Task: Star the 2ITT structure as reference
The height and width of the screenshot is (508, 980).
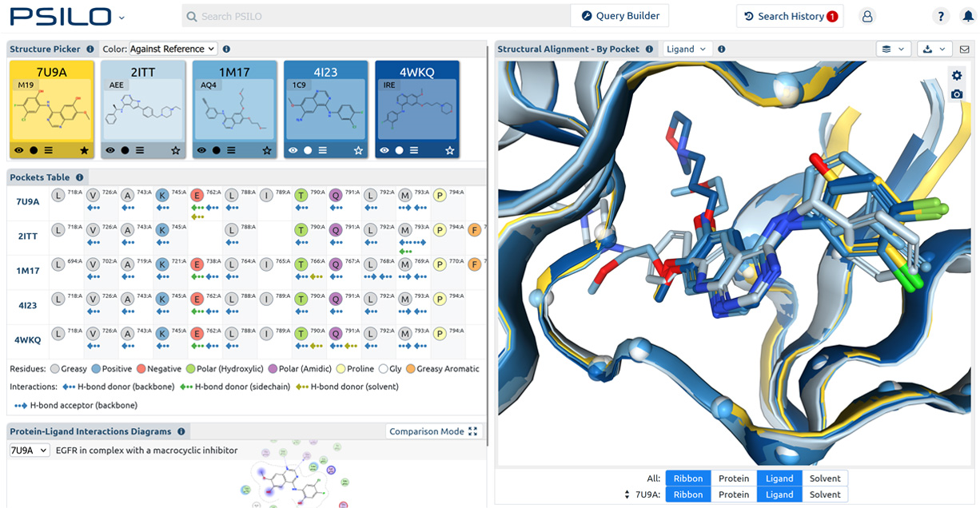Action: click(x=175, y=150)
